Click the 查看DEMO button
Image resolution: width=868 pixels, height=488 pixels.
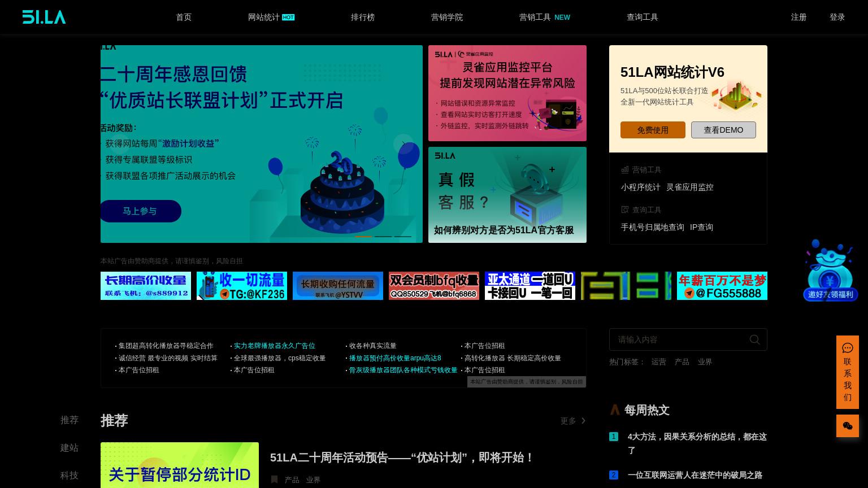(723, 130)
